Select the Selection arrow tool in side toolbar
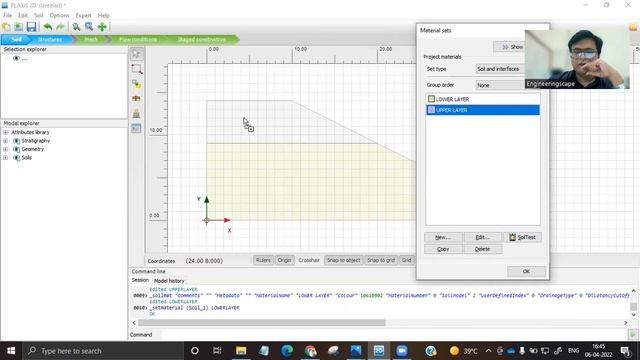The height and width of the screenshot is (360, 640). [136, 54]
